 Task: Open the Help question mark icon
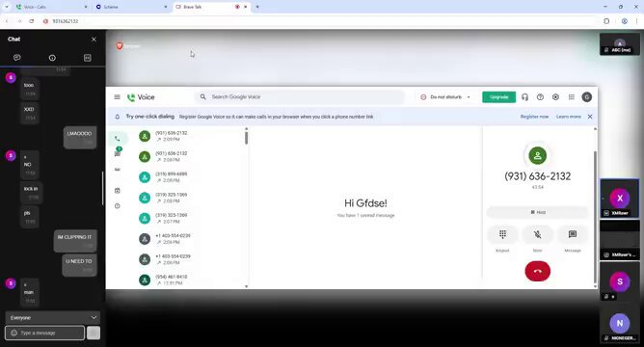540,97
